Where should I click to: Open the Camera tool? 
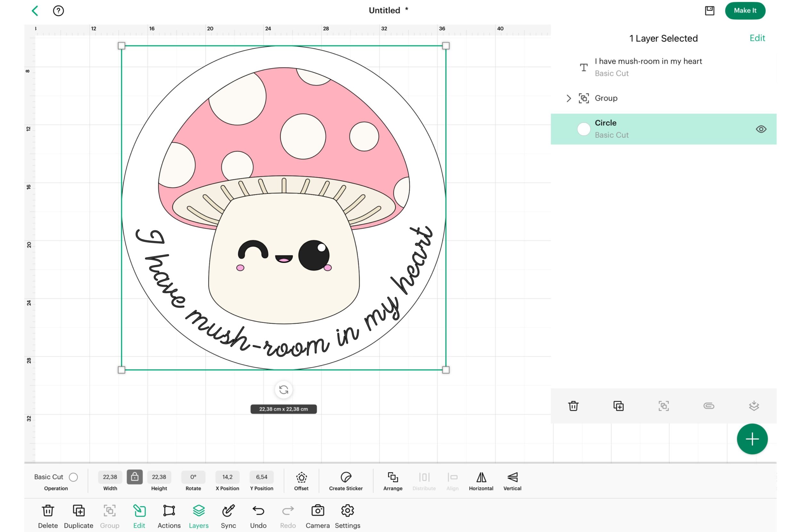(x=318, y=511)
